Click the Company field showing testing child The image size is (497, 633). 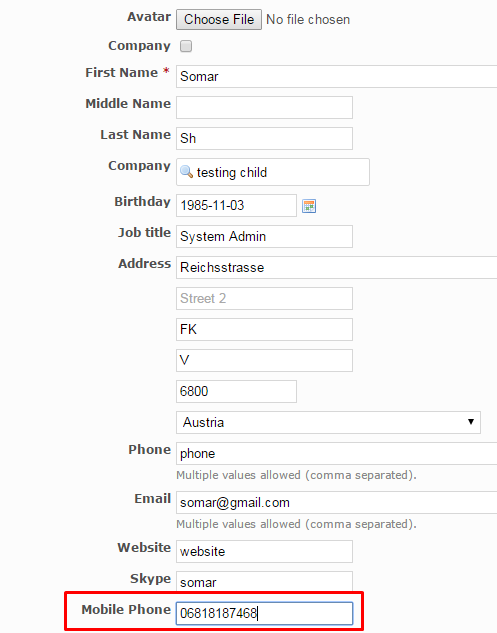[x=273, y=172]
